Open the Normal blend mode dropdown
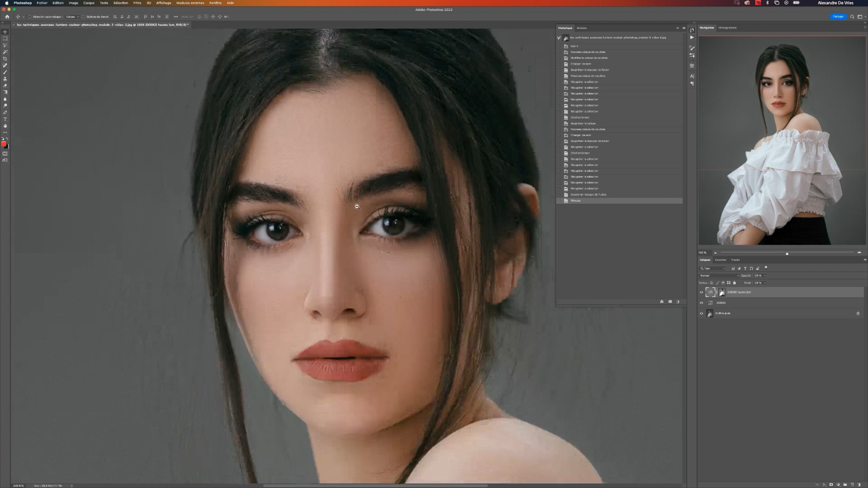Image resolution: width=868 pixels, height=488 pixels. [x=719, y=275]
